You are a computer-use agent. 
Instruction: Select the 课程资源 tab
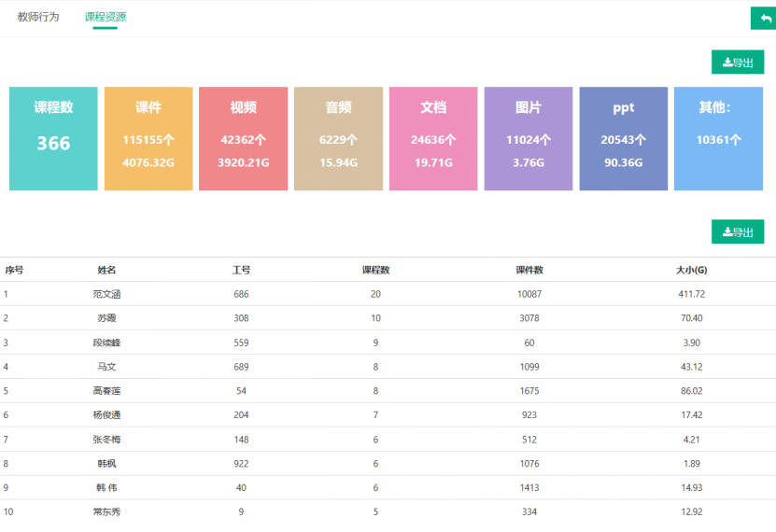[x=105, y=17]
